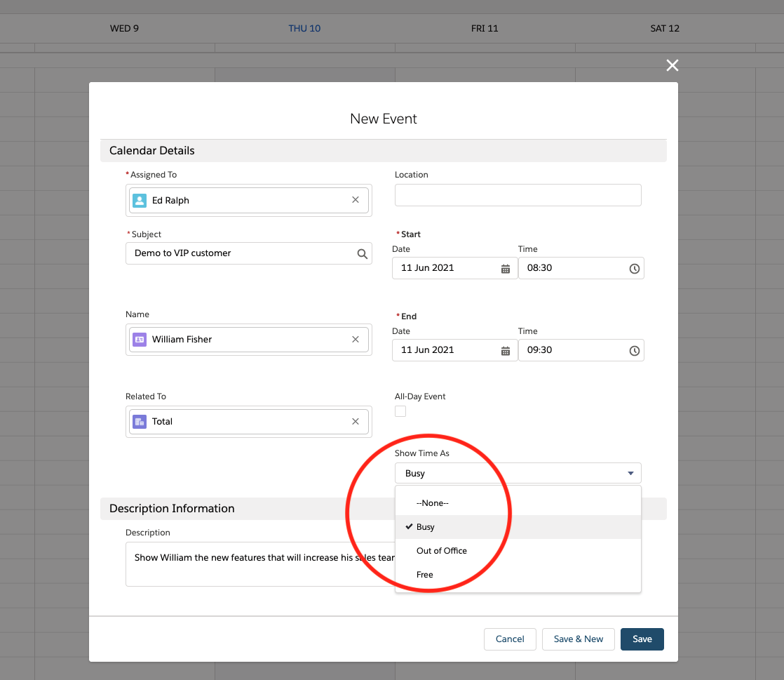Save the new event
Viewport: 784px width, 680px height.
(x=642, y=639)
